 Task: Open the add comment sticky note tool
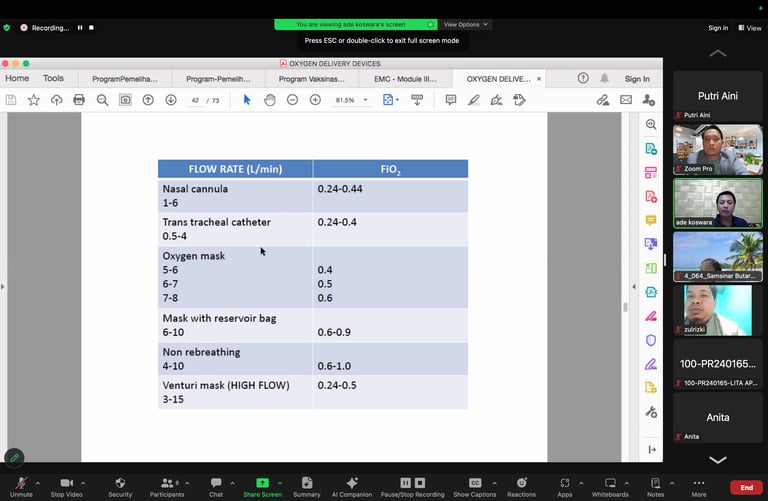tap(451, 100)
